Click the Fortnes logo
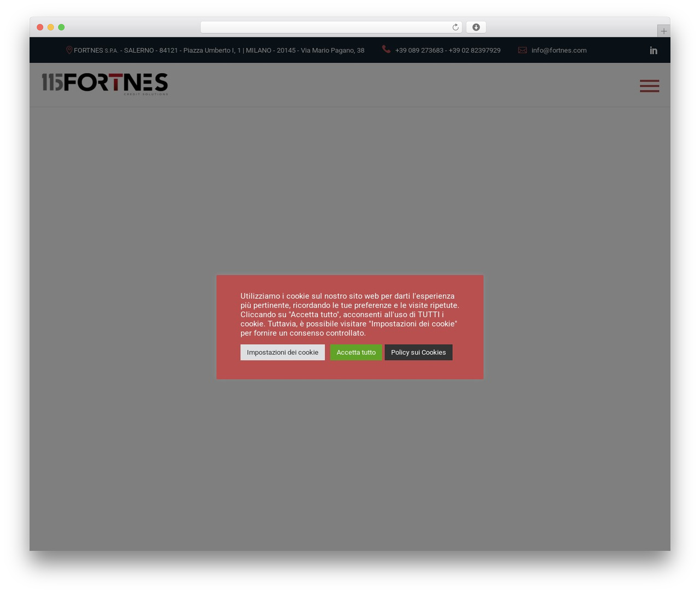This screenshot has width=700, height=593. [105, 84]
